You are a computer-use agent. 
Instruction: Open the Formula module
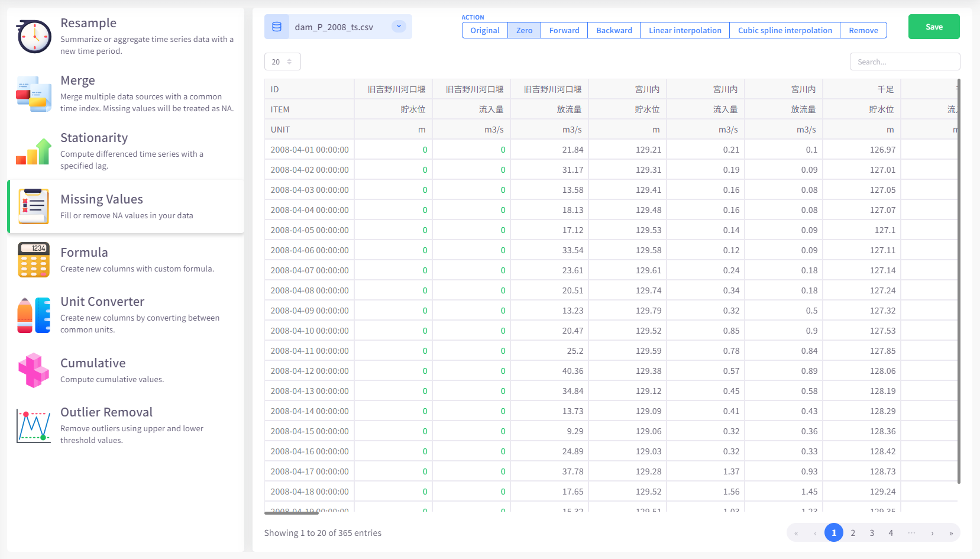[125, 260]
